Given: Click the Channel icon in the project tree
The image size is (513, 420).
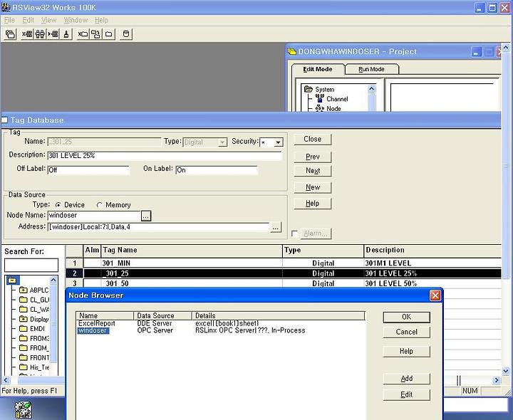Looking at the screenshot, I should 320,98.
